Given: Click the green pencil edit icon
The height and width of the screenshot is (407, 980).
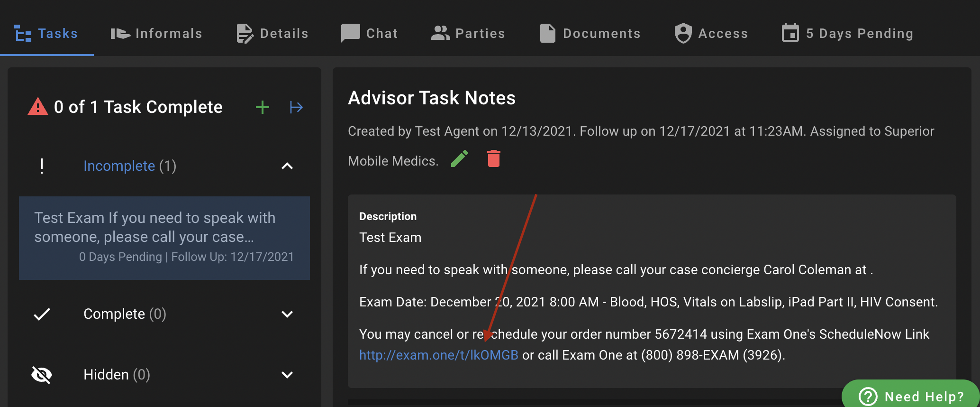Looking at the screenshot, I should click(459, 159).
